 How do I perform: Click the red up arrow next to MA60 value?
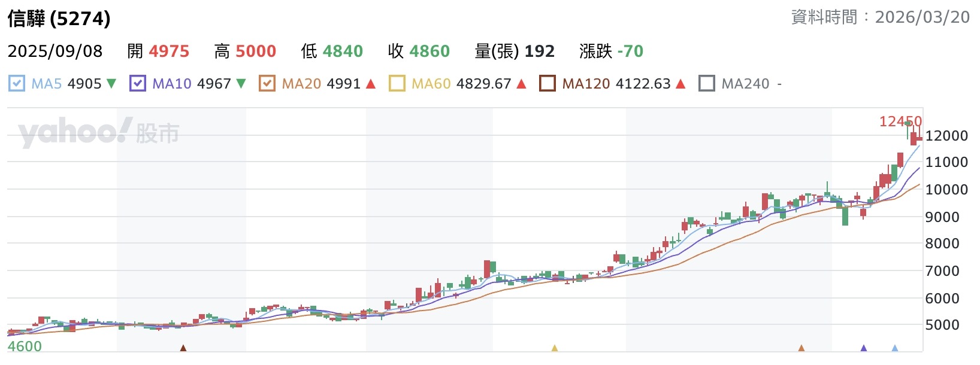(x=521, y=84)
